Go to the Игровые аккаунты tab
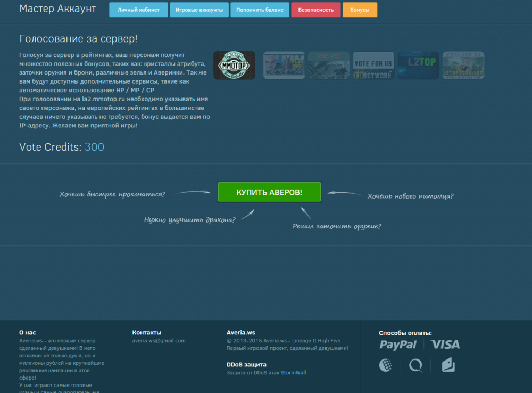Viewport: 532px width, 393px height. point(199,10)
